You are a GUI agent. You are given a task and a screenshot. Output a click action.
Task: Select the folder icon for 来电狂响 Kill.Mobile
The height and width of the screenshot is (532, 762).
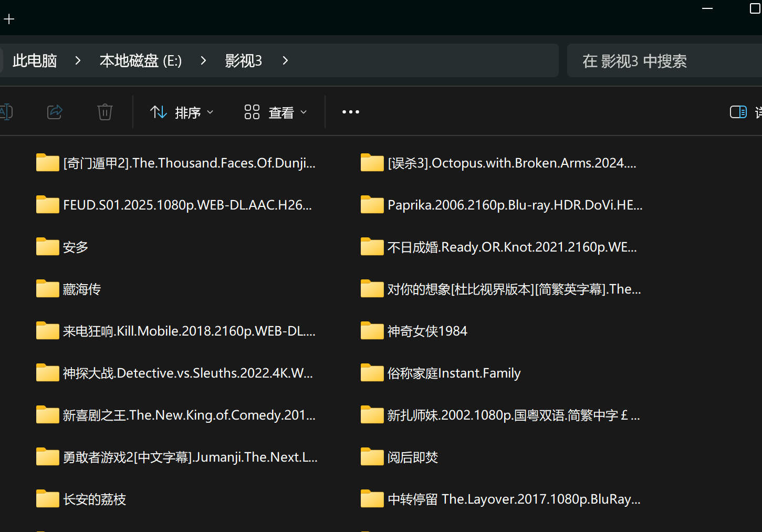click(47, 331)
